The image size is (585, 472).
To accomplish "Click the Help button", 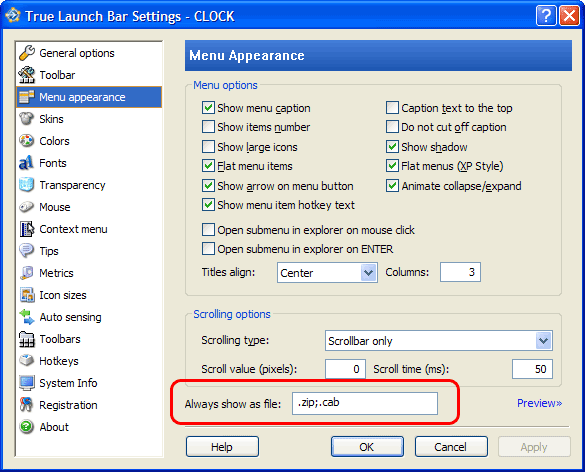I will pos(222,447).
